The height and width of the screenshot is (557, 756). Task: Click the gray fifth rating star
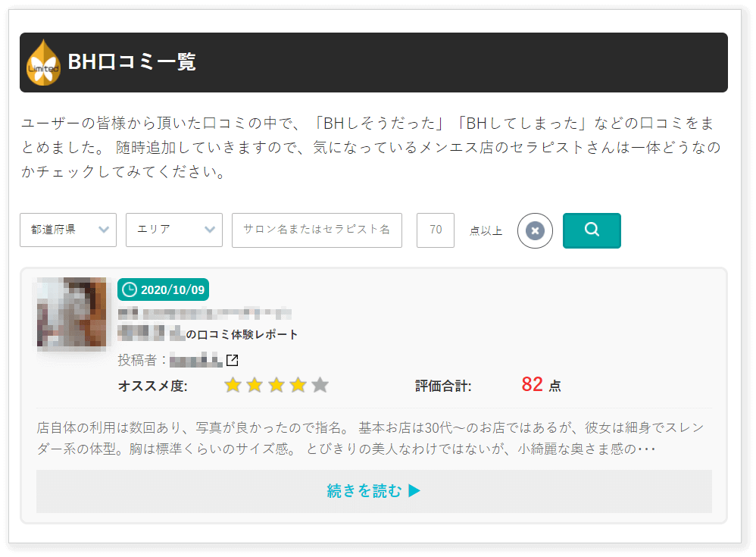click(x=320, y=386)
